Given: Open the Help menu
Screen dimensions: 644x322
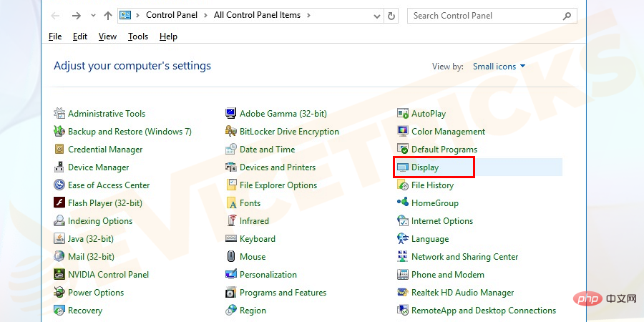Looking at the screenshot, I should 168,36.
